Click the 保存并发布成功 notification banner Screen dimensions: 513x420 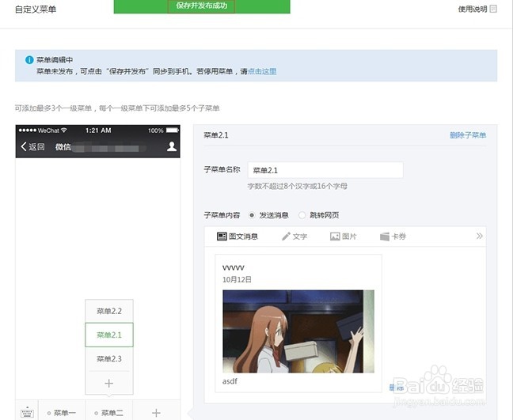(202, 6)
